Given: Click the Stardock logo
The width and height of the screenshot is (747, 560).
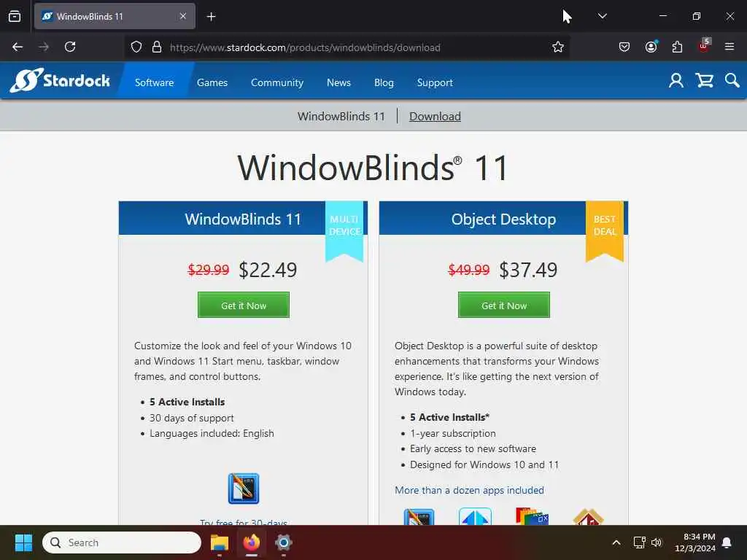Looking at the screenshot, I should coord(60,80).
